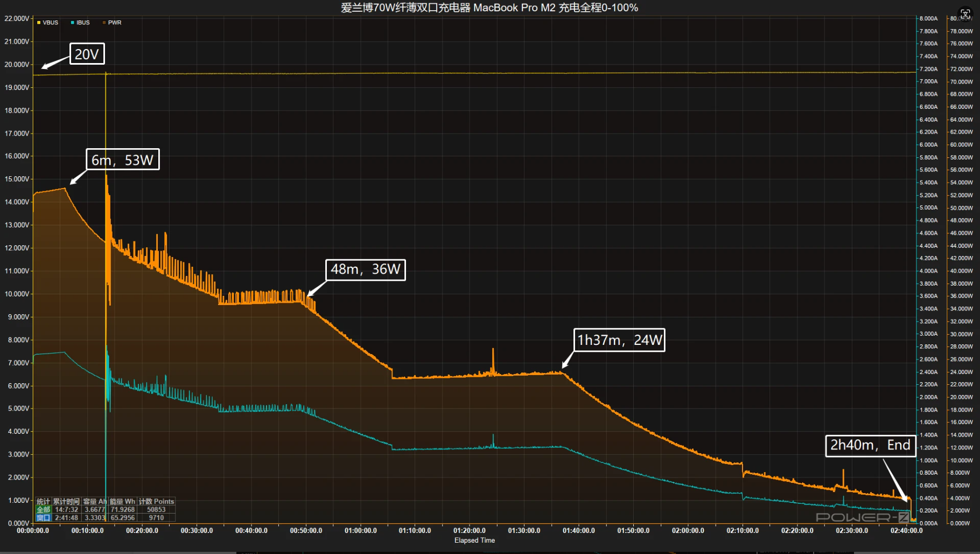This screenshot has height=554, width=980.
Task: Click the 01:20:00.0 time axis tick
Action: 469,530
